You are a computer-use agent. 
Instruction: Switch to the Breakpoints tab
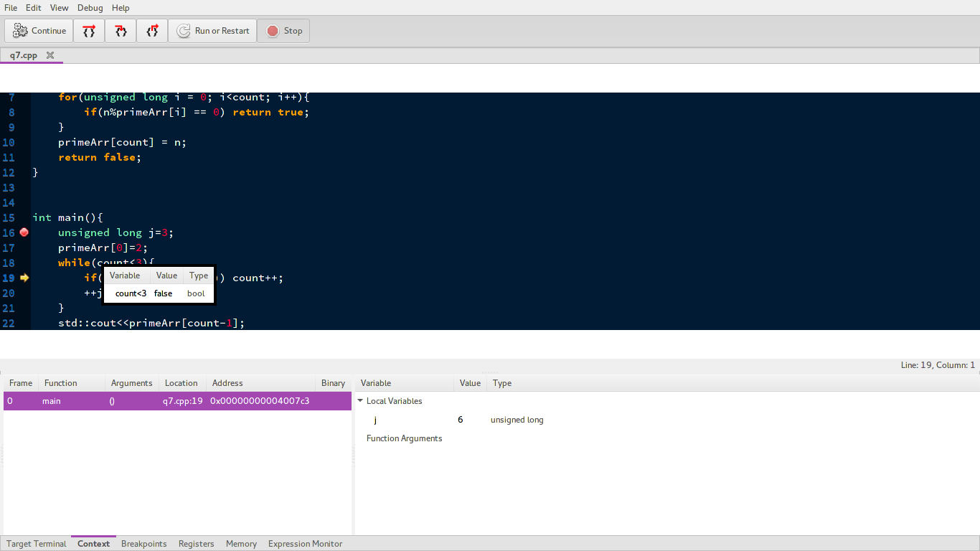[144, 544]
